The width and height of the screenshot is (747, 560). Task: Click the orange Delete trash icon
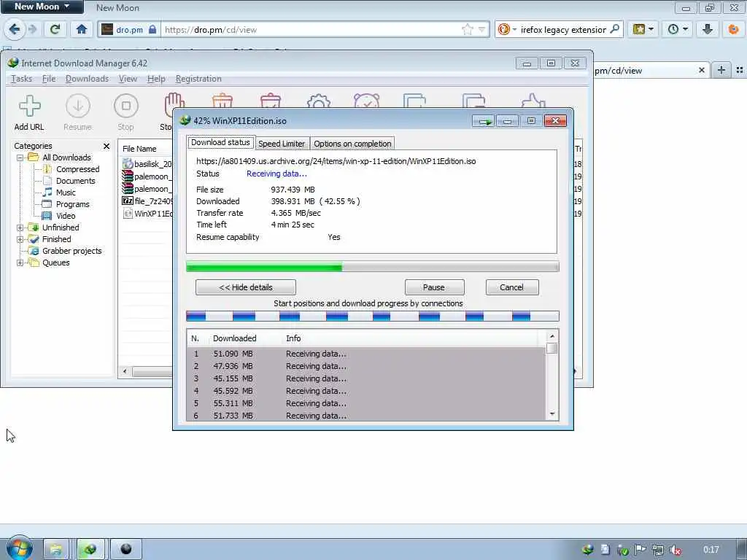(x=222, y=101)
